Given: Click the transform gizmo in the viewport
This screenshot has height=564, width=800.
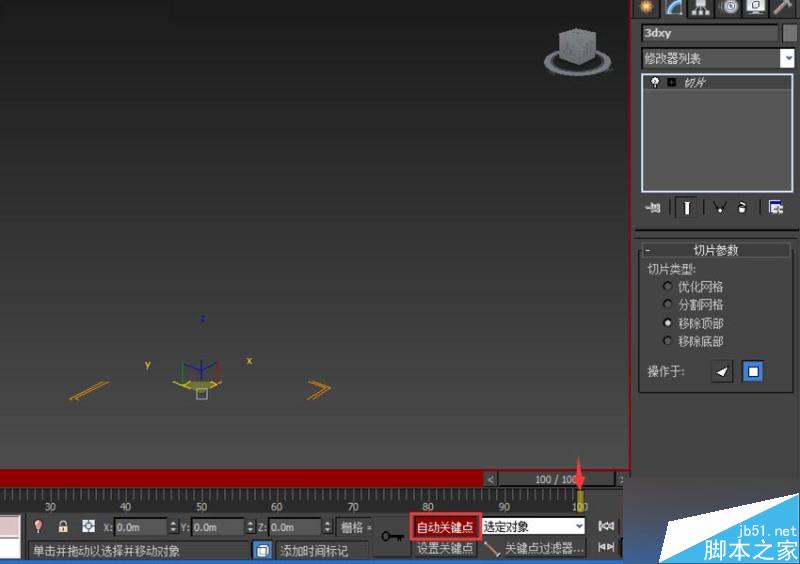Looking at the screenshot, I should (201, 378).
